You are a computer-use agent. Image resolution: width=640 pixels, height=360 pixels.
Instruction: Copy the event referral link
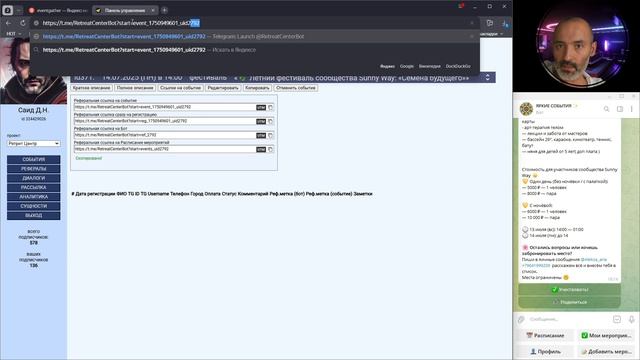coord(270,107)
